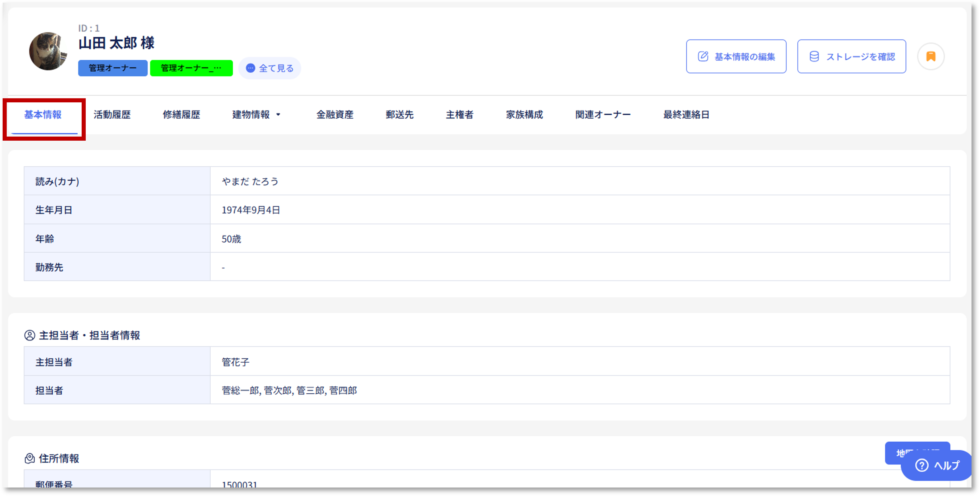Click the ID : 1 label
980x496 pixels.
89,28
